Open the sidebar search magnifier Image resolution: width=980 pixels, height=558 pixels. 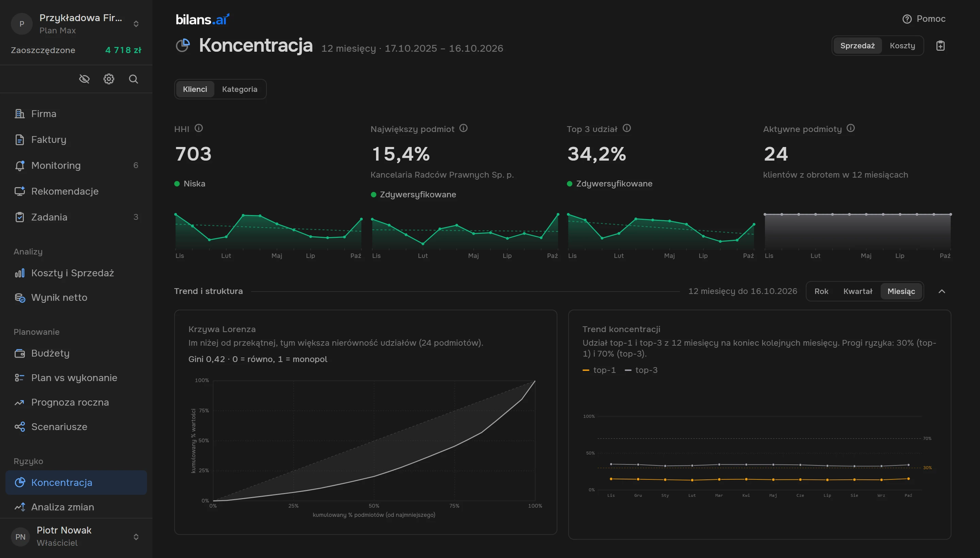tap(133, 79)
